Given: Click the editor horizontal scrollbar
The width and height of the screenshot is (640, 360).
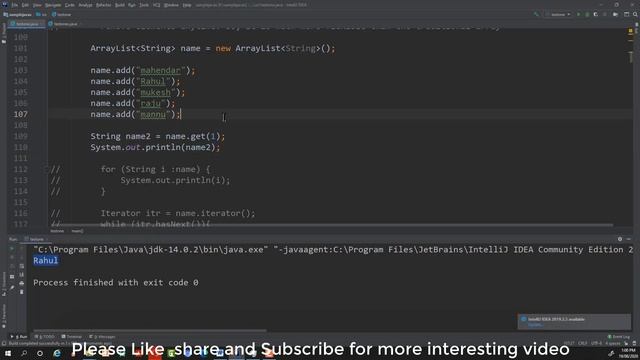Looking at the screenshot, I should (331, 224).
